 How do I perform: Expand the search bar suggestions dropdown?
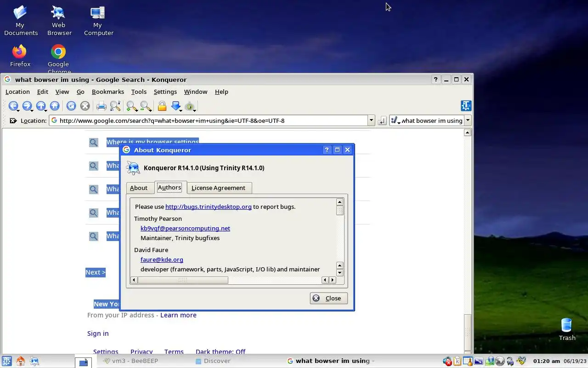(468, 121)
